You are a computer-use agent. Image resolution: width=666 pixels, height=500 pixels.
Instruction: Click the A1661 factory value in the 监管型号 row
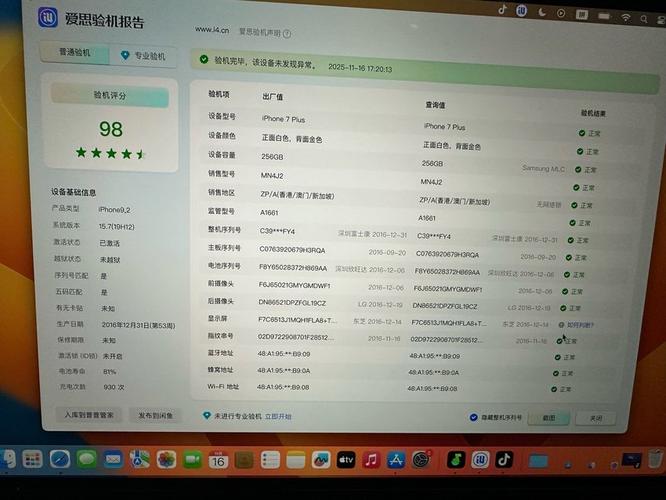pos(269,212)
